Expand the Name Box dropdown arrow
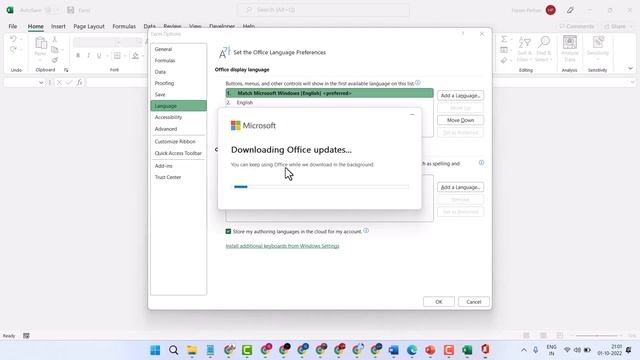The width and height of the screenshot is (640, 360). (41, 82)
